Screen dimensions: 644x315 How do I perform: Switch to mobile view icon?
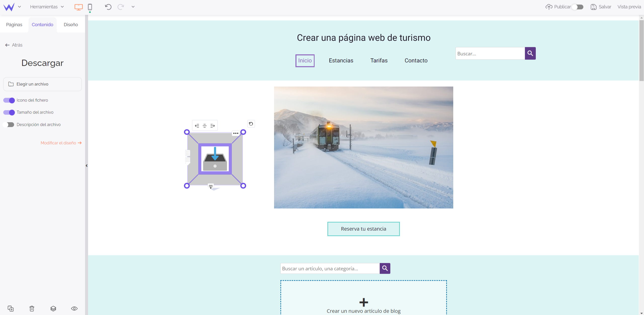click(90, 7)
